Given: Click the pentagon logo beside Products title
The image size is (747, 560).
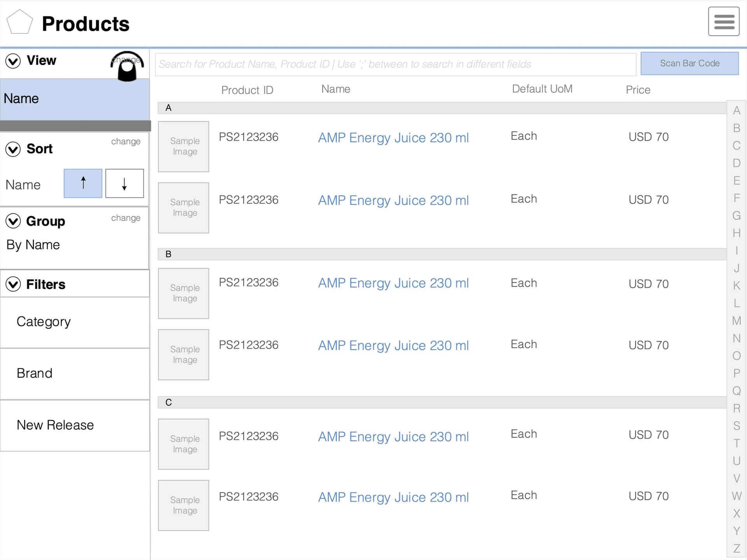Looking at the screenshot, I should [19, 21].
